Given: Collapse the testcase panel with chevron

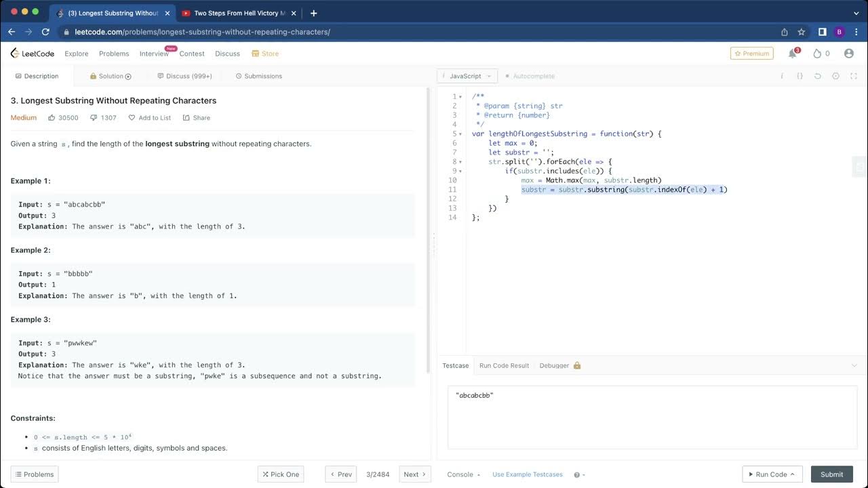Looking at the screenshot, I should click(854, 365).
